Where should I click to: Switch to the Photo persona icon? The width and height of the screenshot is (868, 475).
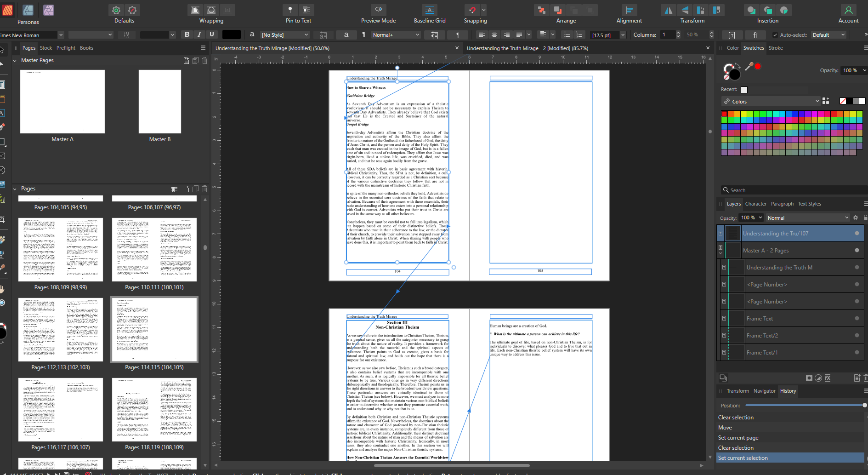pos(48,10)
